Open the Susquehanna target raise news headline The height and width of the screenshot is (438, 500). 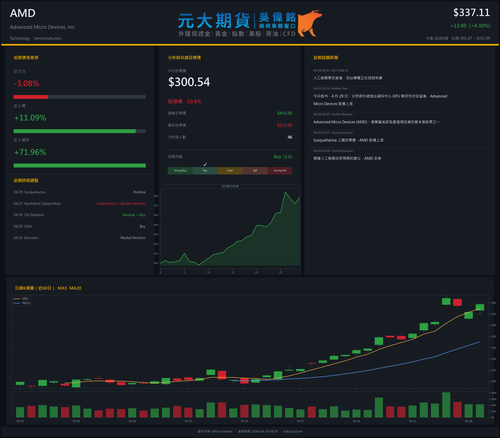(x=348, y=140)
